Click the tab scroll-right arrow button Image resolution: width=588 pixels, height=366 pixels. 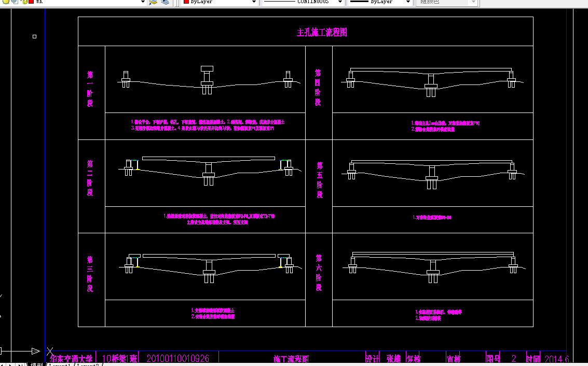click(11, 364)
